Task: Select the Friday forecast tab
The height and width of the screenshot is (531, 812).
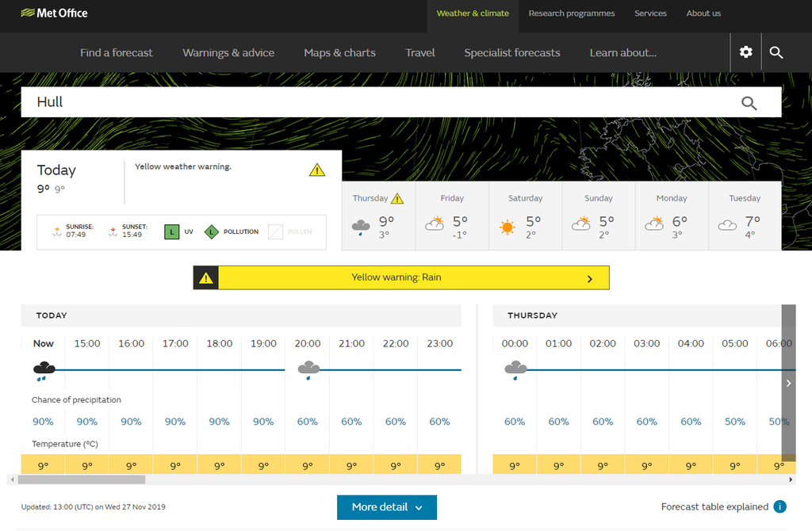Action: click(452, 216)
